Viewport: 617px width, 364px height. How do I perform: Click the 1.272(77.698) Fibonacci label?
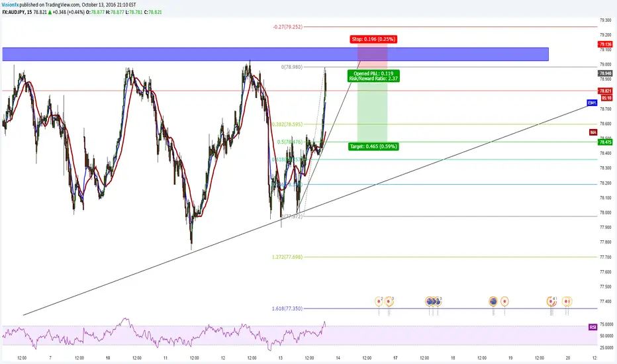tap(287, 257)
